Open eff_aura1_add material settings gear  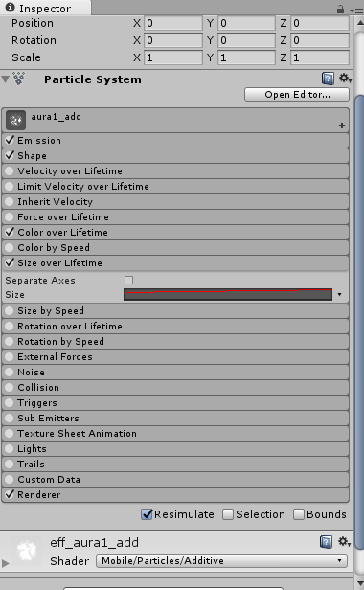tap(345, 541)
